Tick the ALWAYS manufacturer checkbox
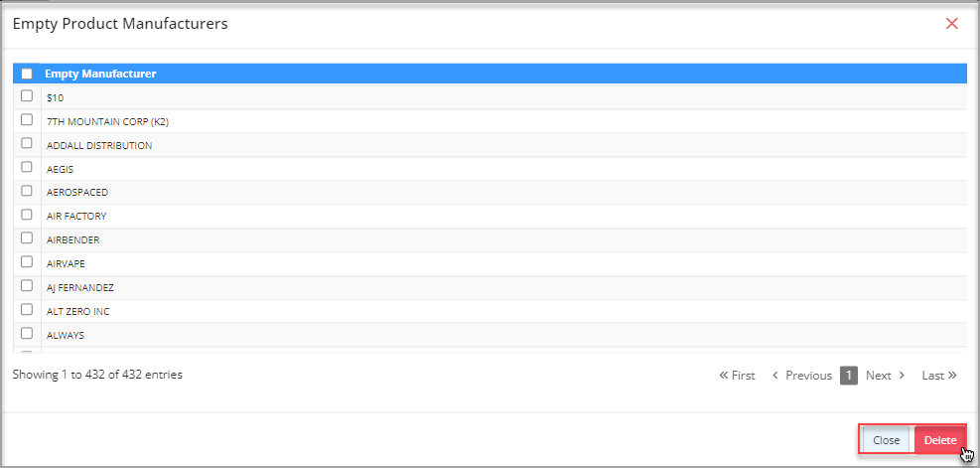Viewport: 980px width, 468px height. (x=27, y=333)
